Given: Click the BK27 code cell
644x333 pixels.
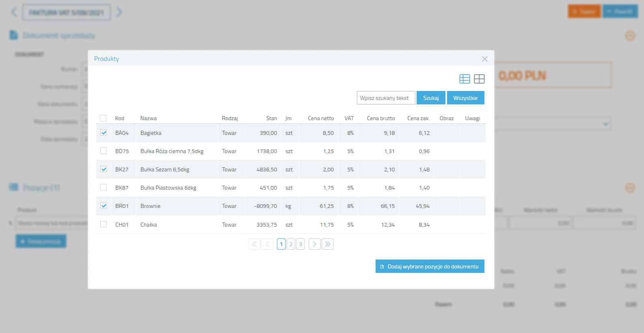Looking at the screenshot, I should click(x=122, y=169).
